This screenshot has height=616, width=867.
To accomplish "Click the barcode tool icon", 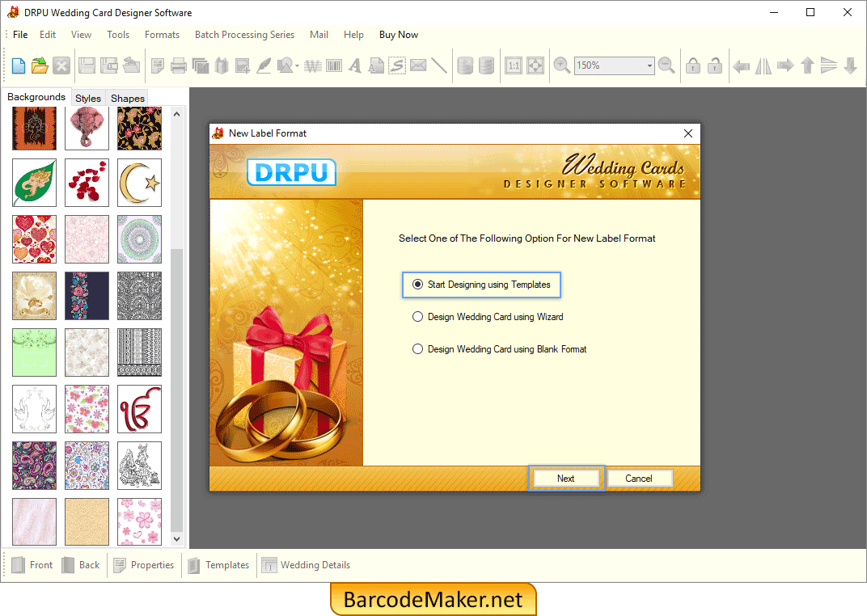I will tap(334, 65).
